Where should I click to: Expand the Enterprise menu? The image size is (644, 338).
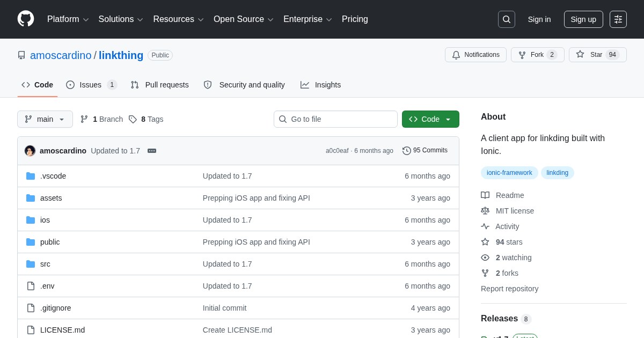[x=308, y=19]
